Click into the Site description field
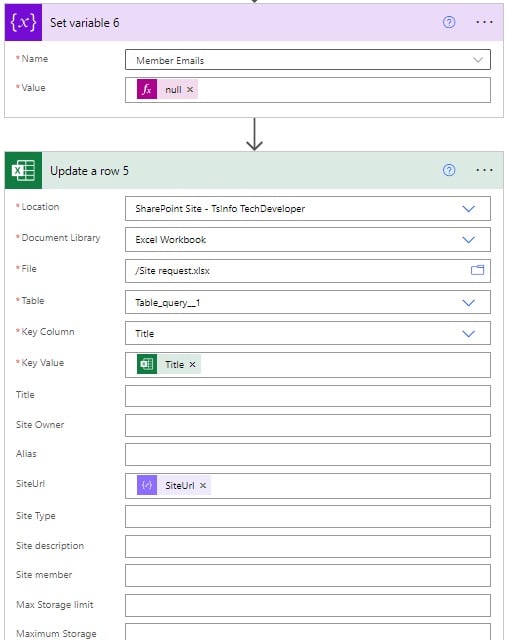507x640 pixels. (308, 546)
